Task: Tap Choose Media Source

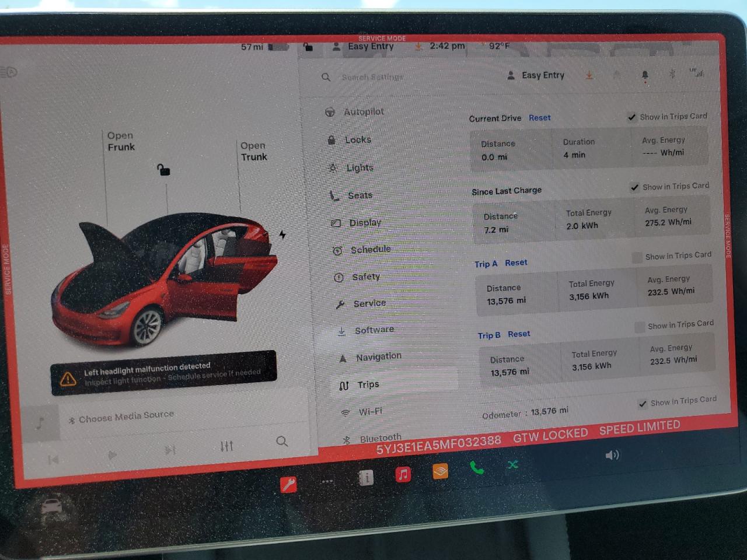Action: (x=121, y=416)
